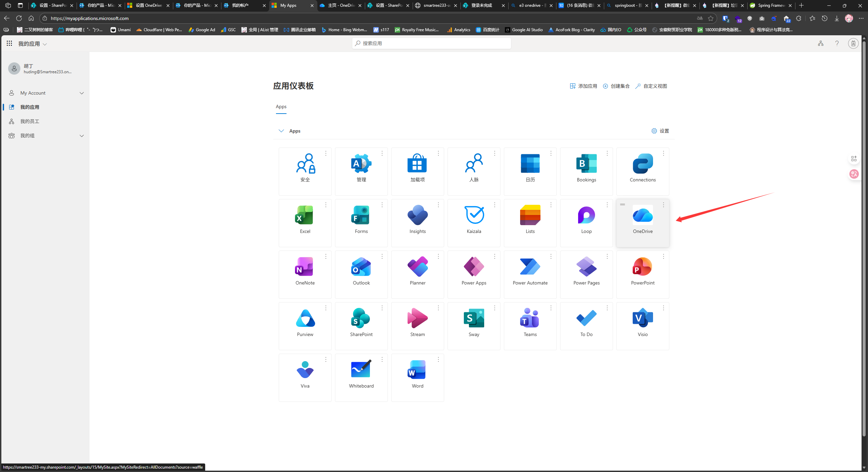Expand 我的组 sidebar section
This screenshot has width=868, height=472.
point(82,136)
